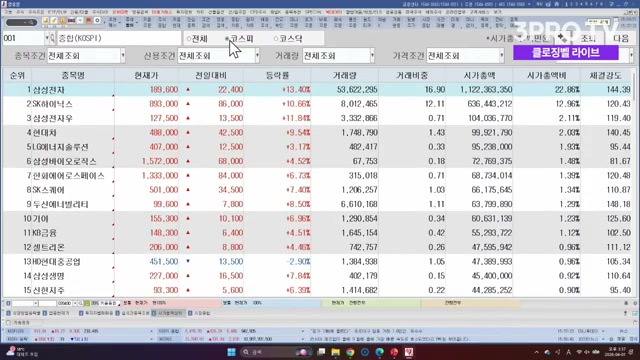Screen dimensions: 640x360
Task: Toggle the checkbox in the bottom panel
Action: (x=8, y=322)
